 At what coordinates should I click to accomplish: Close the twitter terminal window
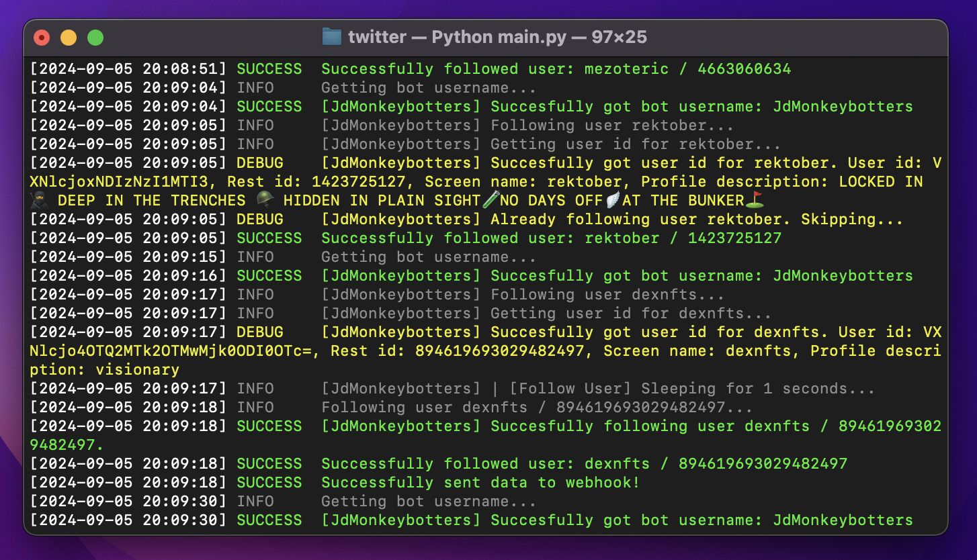[42, 38]
